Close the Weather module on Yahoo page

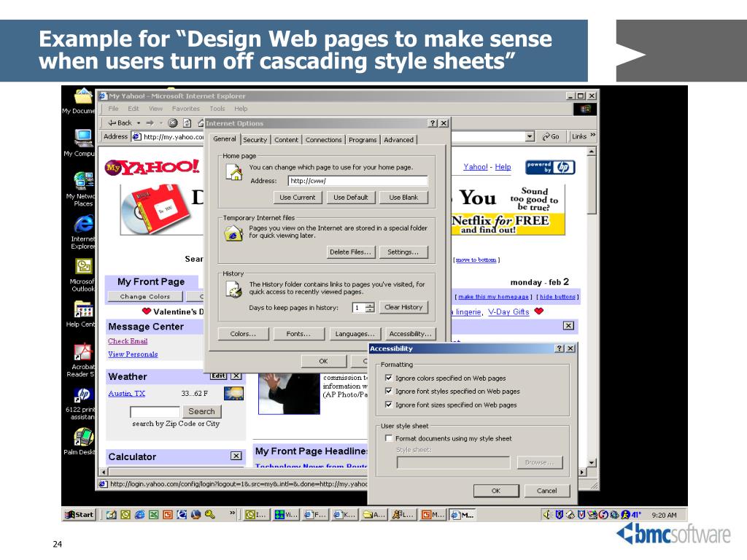pyautogui.click(x=236, y=376)
